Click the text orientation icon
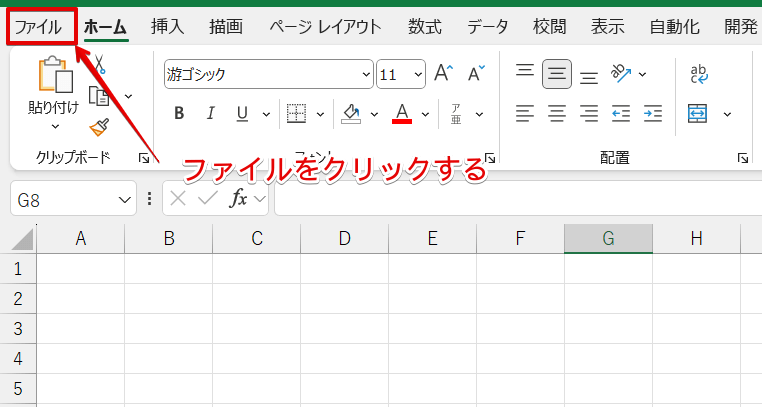Image resolution: width=762 pixels, height=407 pixels. (622, 74)
